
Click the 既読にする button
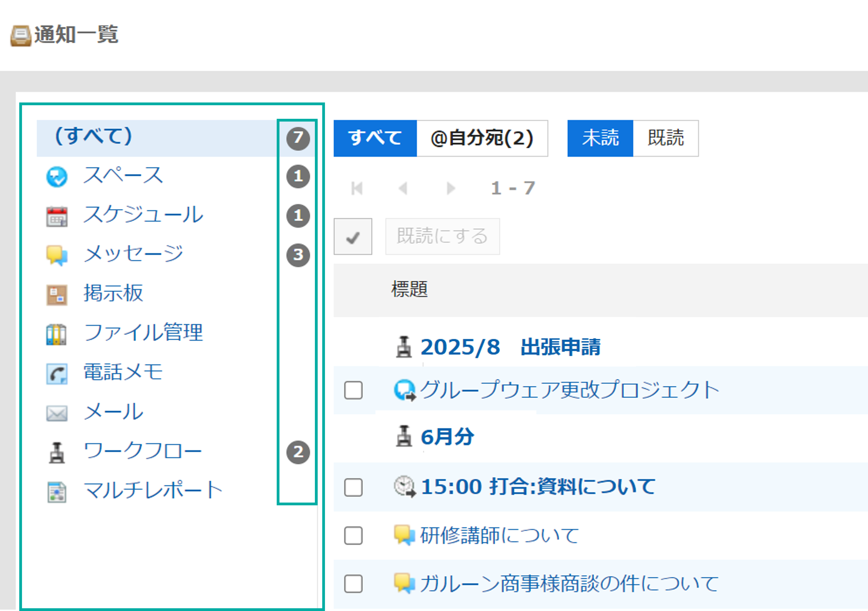(442, 236)
